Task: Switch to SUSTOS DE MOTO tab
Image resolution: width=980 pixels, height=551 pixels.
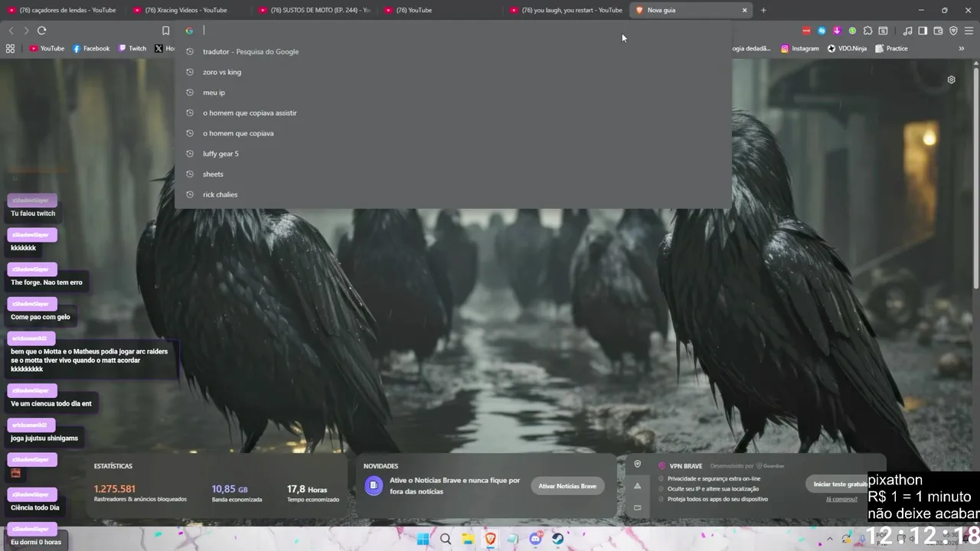Action: pyautogui.click(x=315, y=10)
